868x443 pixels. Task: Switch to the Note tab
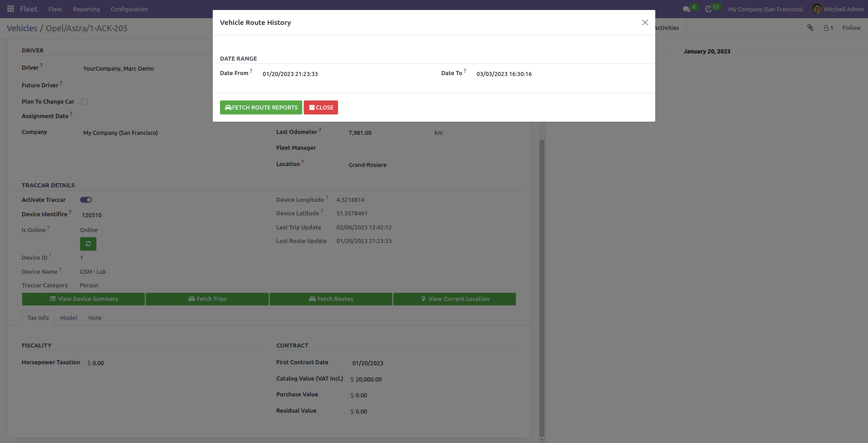point(95,318)
